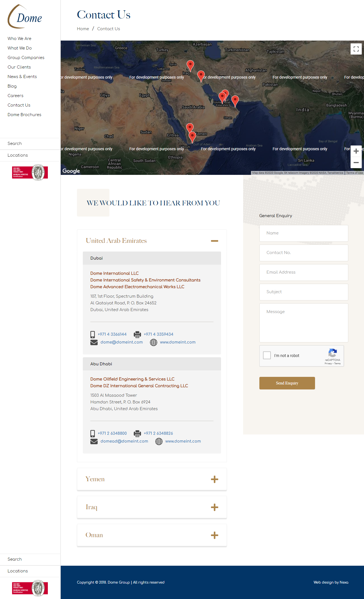This screenshot has width=364, height=599.
Task: Click the Abu Dhabi globe icon
Action: (159, 441)
